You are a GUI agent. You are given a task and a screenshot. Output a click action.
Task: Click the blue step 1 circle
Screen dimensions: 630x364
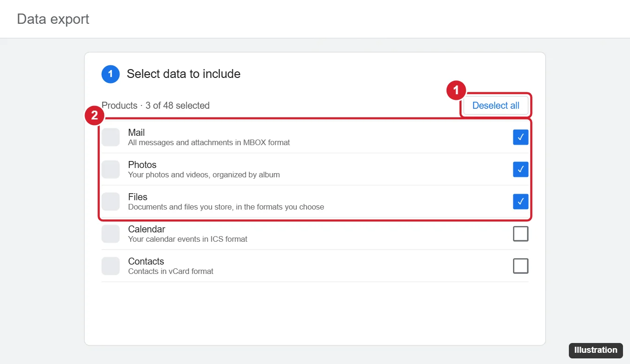pos(111,74)
